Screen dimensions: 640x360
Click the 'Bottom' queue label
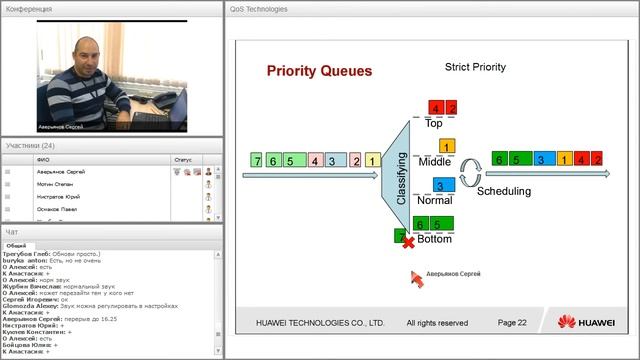pos(434,239)
